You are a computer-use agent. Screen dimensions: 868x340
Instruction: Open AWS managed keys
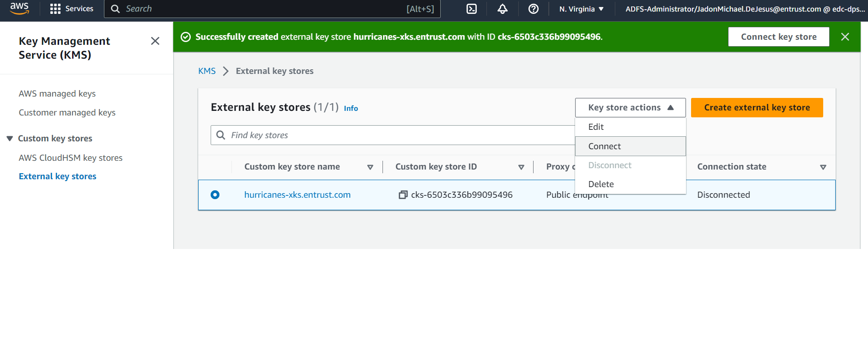point(57,94)
